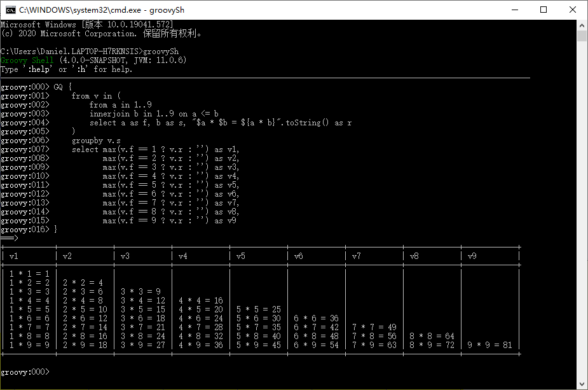Viewport: 588px width, 390px height.
Task: Click the scrollbar down arrow
Action: (x=582, y=384)
